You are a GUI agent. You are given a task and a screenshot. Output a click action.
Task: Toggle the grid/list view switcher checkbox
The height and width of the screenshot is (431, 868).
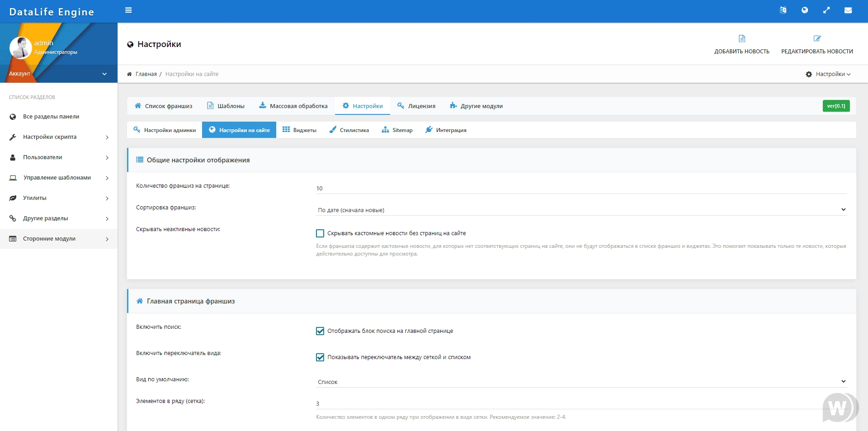320,357
